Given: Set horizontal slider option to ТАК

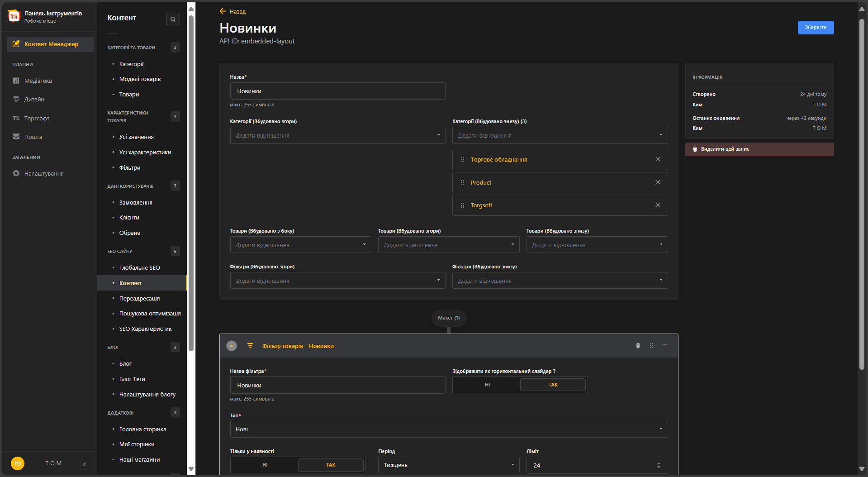Looking at the screenshot, I should [553, 385].
